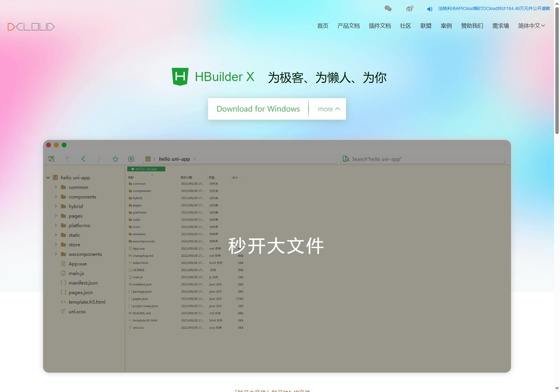Screen dimensions: 560x392
Task: Expand the store folder
Action: tap(56, 244)
